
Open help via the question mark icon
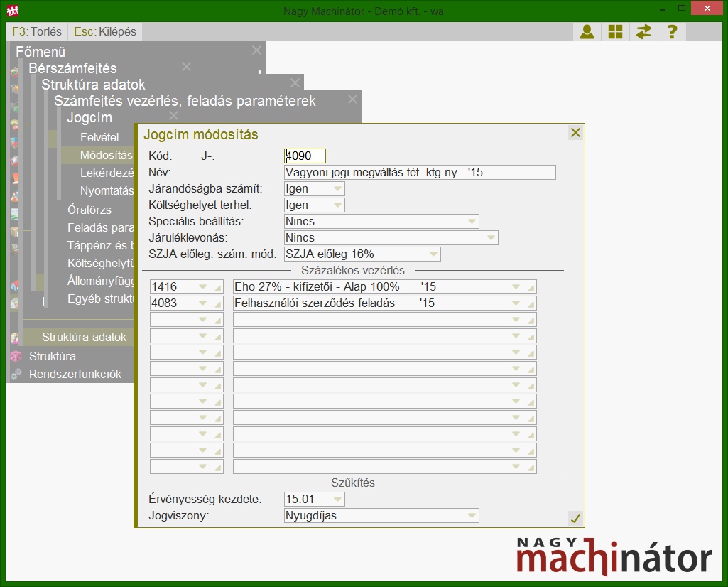click(672, 32)
